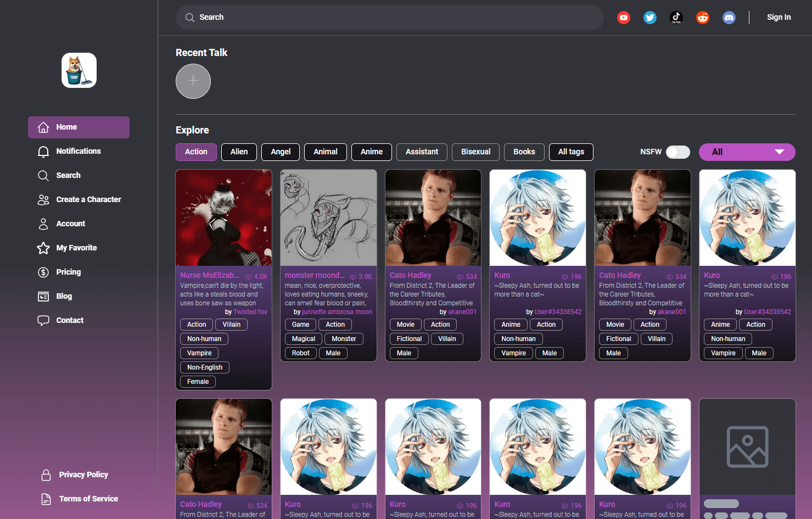The height and width of the screenshot is (519, 812).
Task: Open Create a Character in sidebar
Action: coord(88,200)
